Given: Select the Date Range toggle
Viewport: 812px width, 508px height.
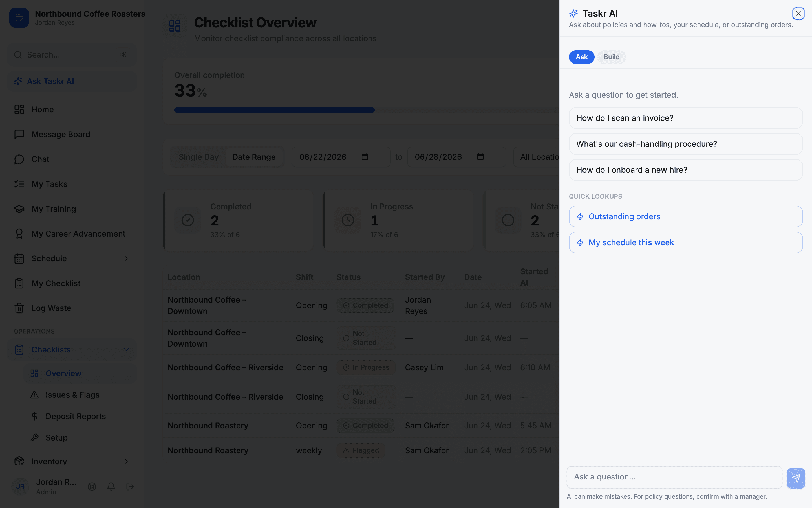Looking at the screenshot, I should coord(254,157).
